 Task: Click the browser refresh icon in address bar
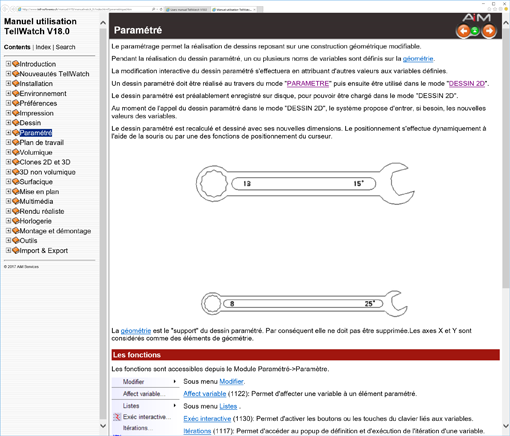point(161,9)
